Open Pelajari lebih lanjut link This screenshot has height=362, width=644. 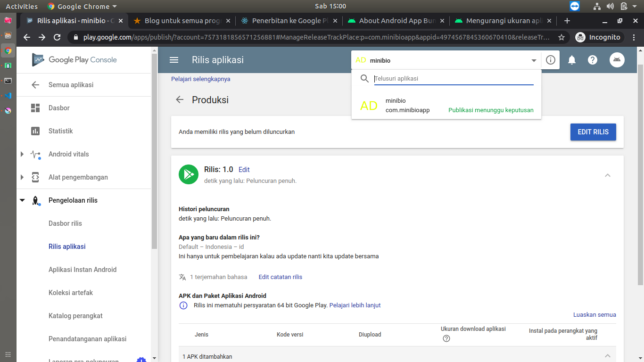(355, 305)
